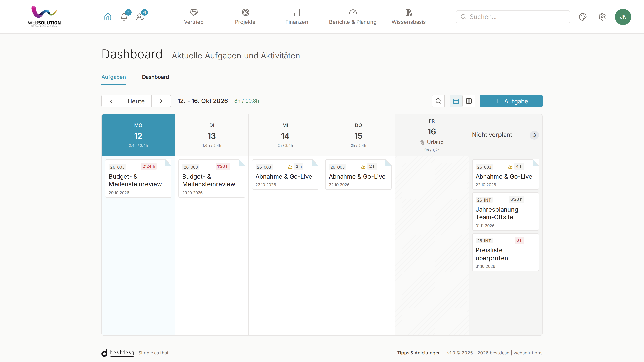Viewport: 644px width, 362px height.
Task: Open the Vertrieb menu
Action: [194, 17]
